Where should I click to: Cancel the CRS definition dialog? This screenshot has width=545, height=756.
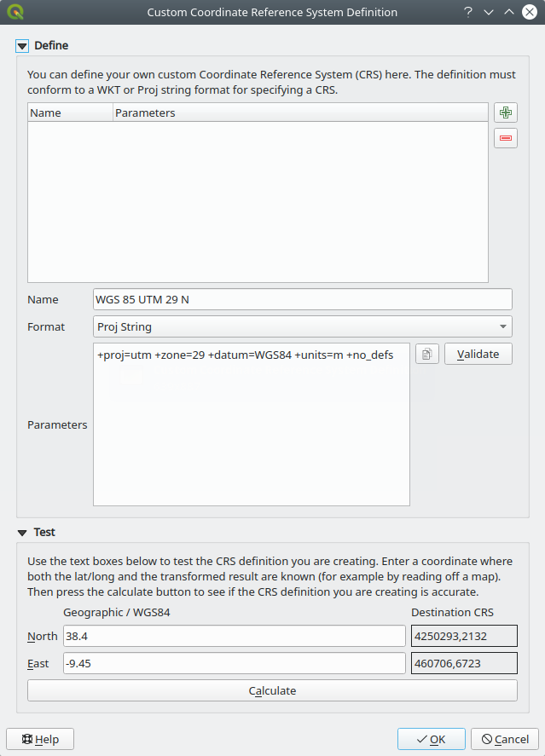tap(505, 739)
